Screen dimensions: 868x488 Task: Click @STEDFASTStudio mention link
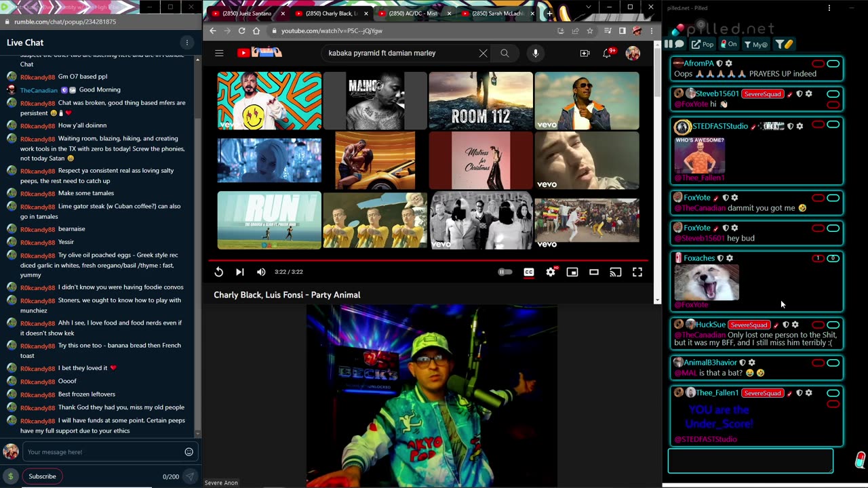pos(705,439)
